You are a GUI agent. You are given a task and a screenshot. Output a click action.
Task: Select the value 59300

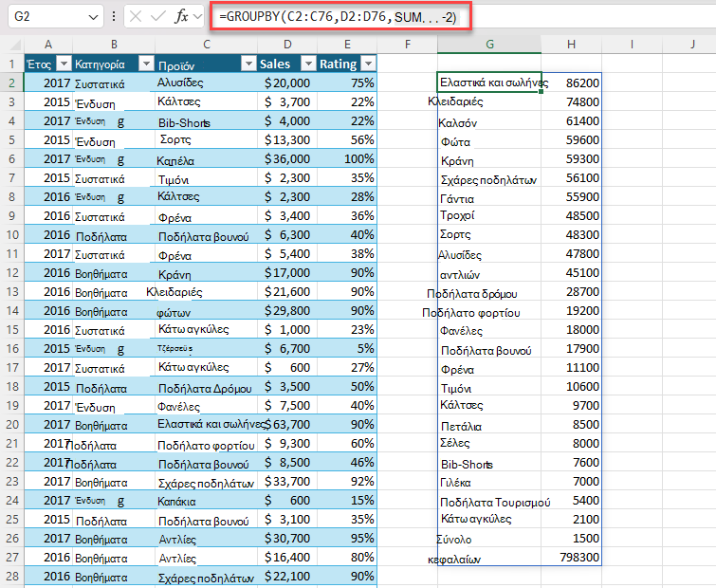[x=571, y=158]
